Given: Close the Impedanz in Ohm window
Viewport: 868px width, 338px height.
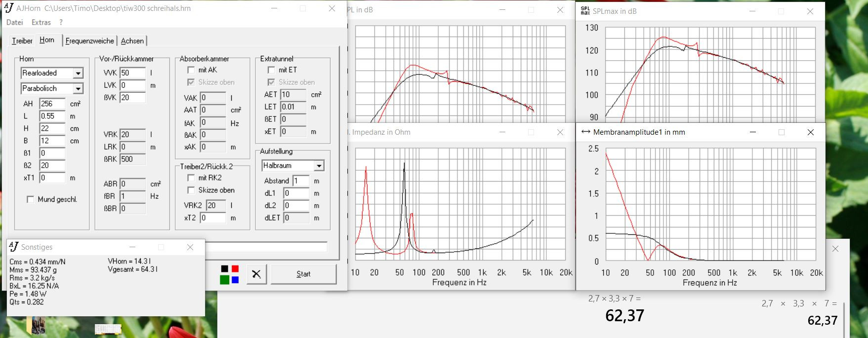Looking at the screenshot, I should [x=560, y=132].
